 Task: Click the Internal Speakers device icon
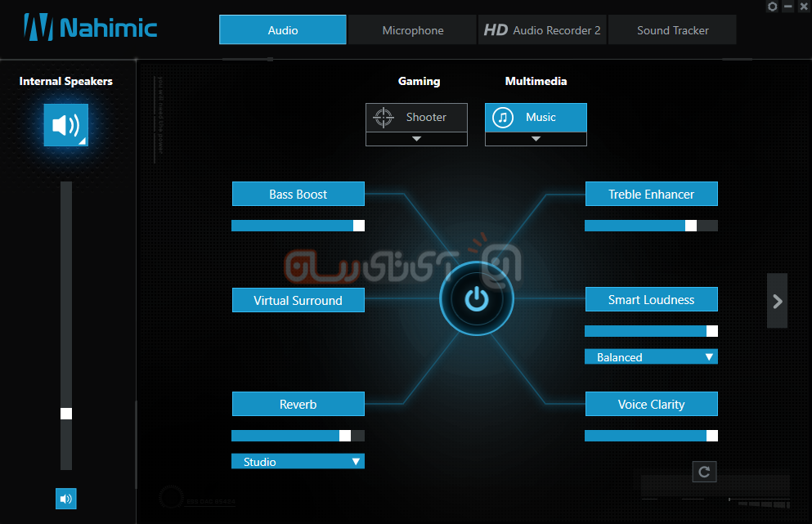(x=65, y=125)
